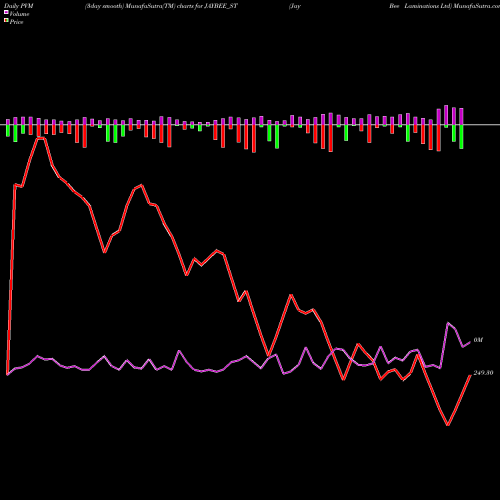Click the Volume legend color swatch
Screen dimensions: 500x500
(6, 13)
